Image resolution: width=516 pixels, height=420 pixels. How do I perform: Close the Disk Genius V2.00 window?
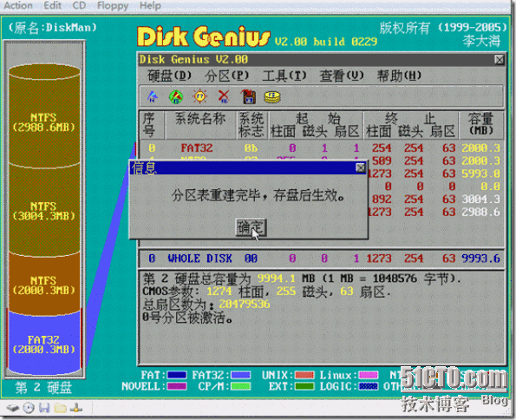point(500,60)
